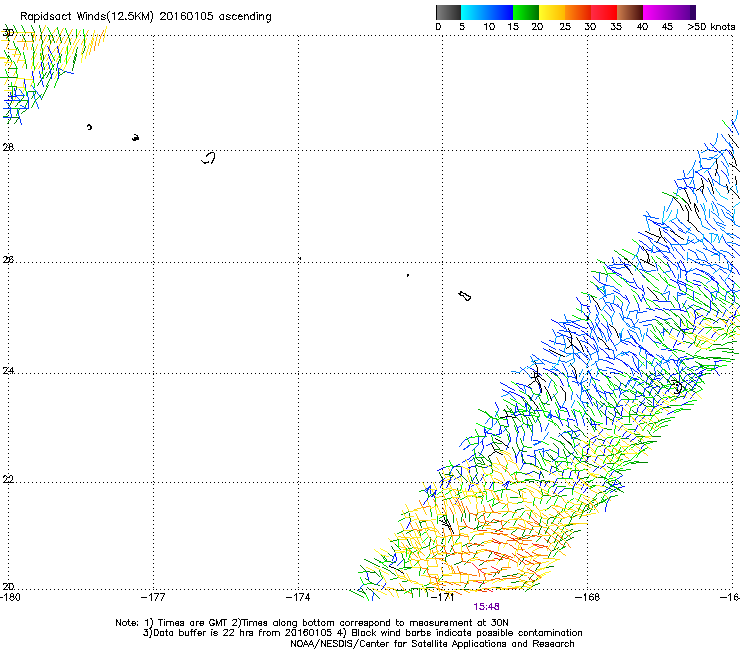Click the '-171' longitude axis label

443,598
